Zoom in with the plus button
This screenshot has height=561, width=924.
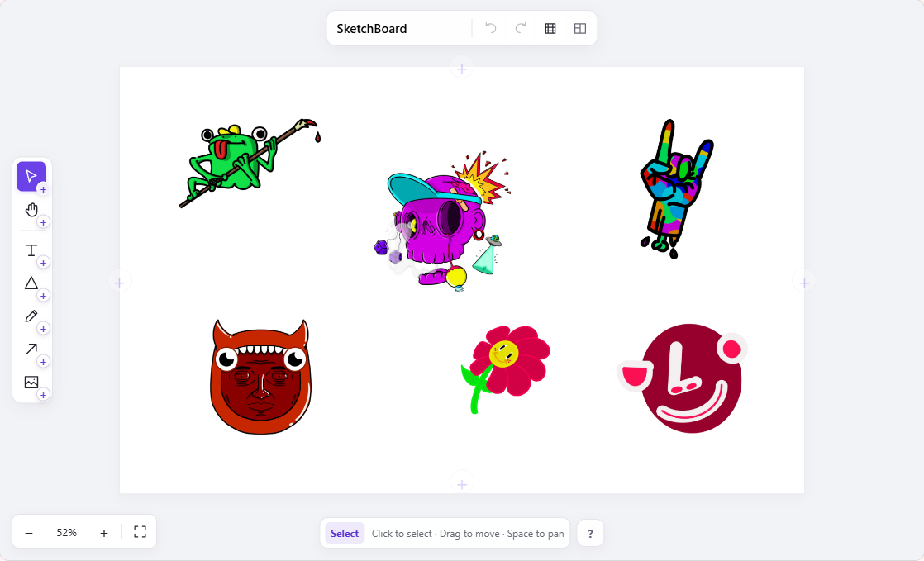coord(103,533)
